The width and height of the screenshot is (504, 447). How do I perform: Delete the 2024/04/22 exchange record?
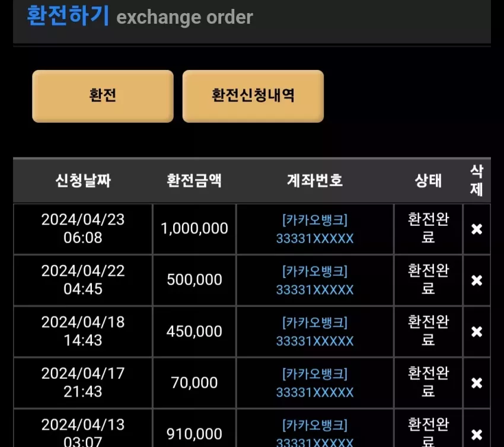[x=476, y=280]
